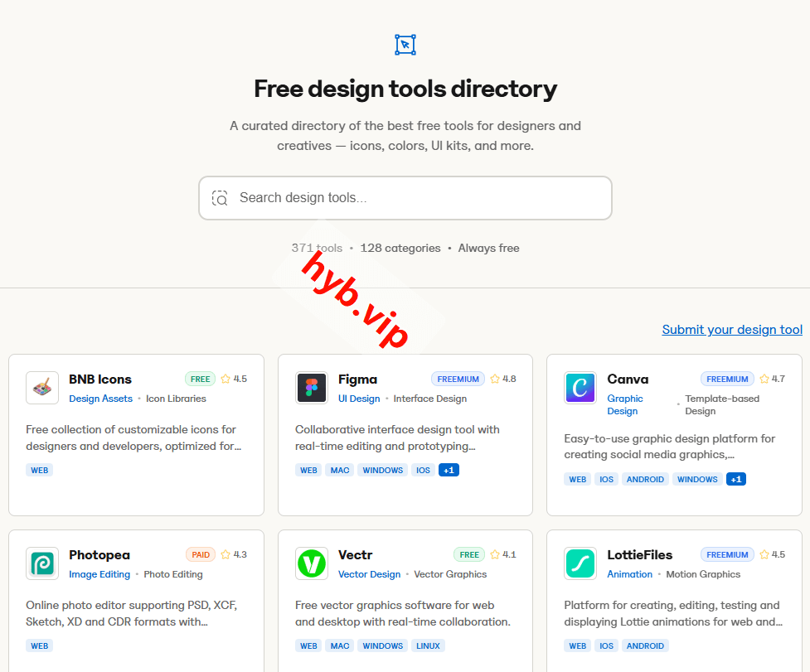Click the star next to Canva's 4.7 rating

pos(763,379)
